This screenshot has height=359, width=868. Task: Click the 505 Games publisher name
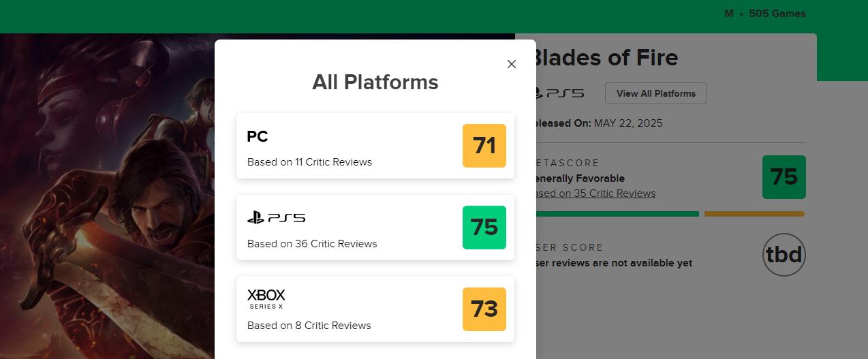[777, 14]
